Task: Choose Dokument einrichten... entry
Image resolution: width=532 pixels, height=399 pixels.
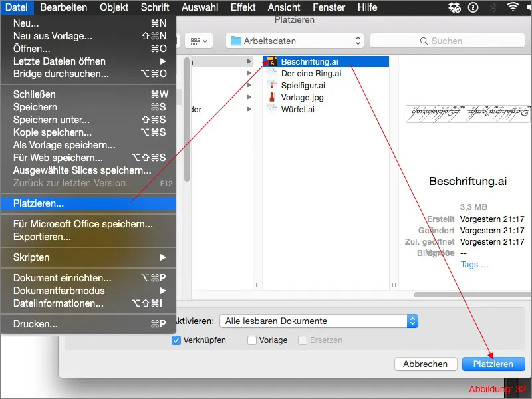Action: 88,278
